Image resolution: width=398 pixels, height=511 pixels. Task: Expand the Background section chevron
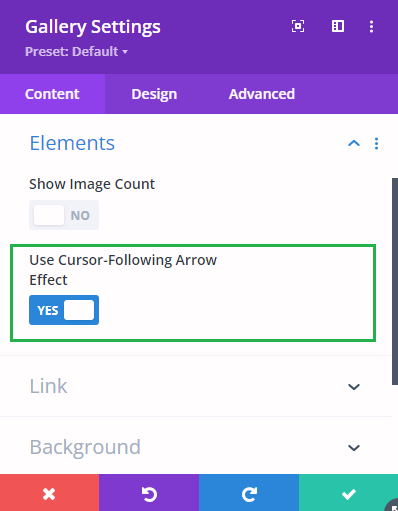354,448
